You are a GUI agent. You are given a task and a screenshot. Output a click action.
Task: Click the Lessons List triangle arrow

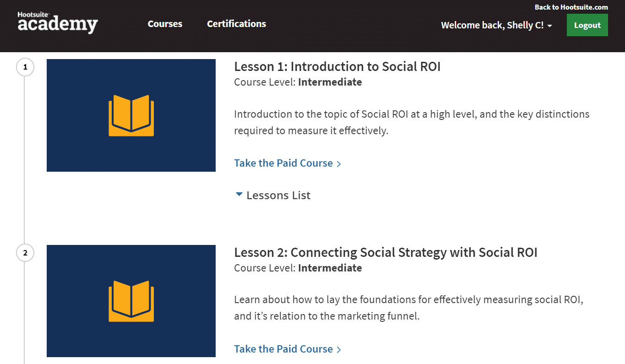pos(239,195)
